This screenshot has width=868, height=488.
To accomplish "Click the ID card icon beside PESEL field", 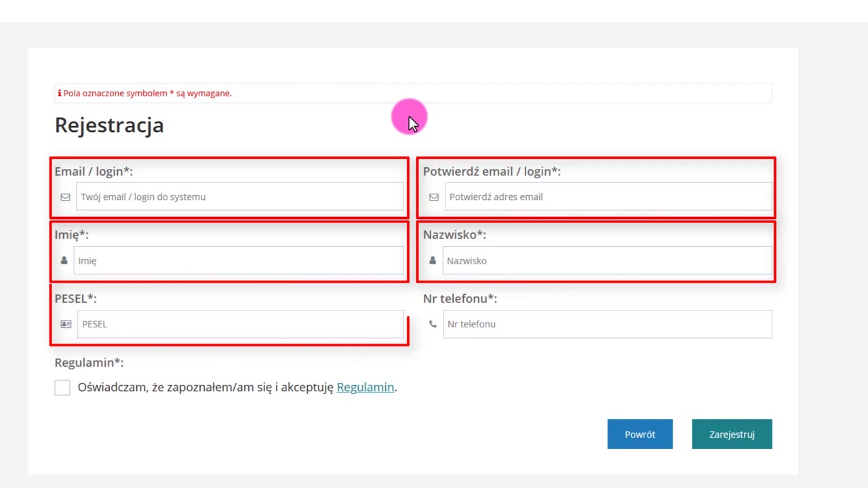I will (x=66, y=325).
